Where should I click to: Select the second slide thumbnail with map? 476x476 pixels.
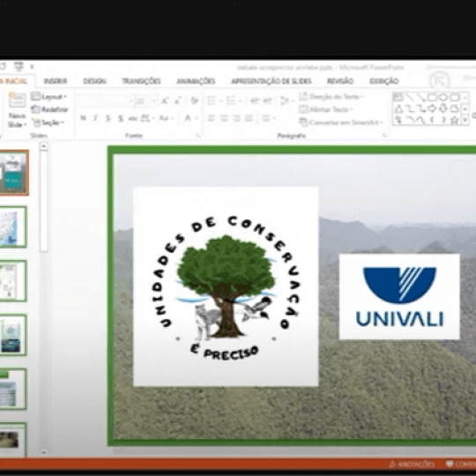click(13, 227)
